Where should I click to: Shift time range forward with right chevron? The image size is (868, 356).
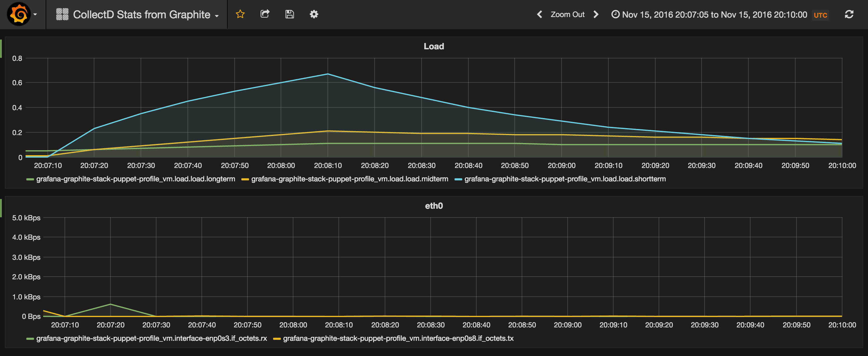point(596,14)
